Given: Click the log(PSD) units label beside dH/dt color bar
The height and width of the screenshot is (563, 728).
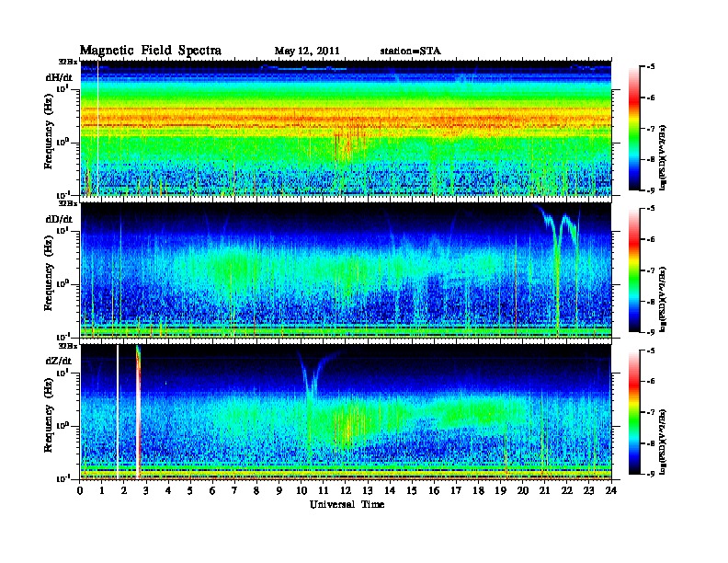Looking at the screenshot, I should click(x=663, y=158).
